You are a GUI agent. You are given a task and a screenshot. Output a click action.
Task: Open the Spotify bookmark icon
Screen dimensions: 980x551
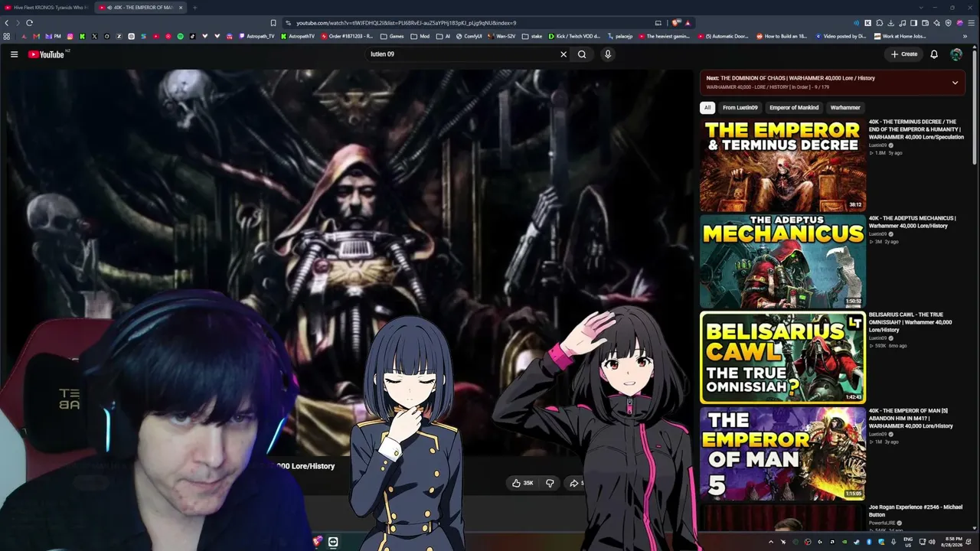tap(180, 36)
